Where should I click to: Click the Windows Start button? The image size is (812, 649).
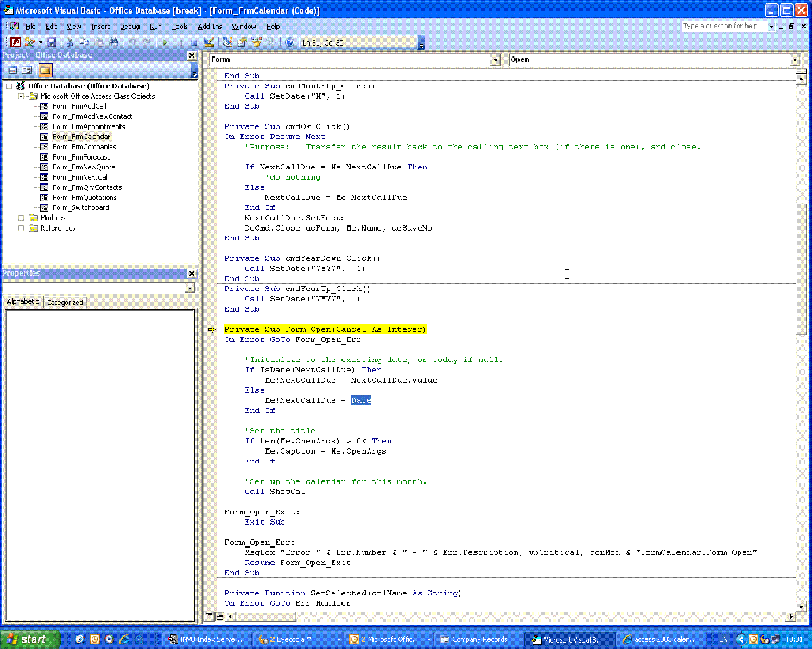(31, 639)
